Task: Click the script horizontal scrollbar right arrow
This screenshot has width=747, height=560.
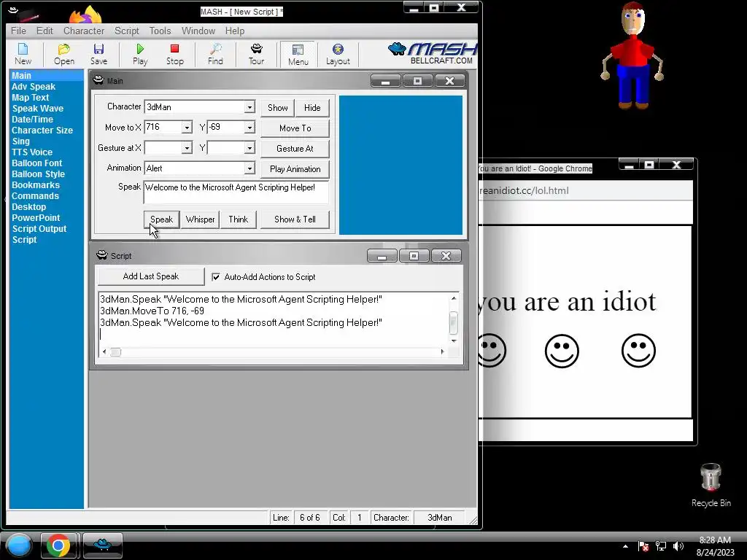Action: pyautogui.click(x=442, y=352)
